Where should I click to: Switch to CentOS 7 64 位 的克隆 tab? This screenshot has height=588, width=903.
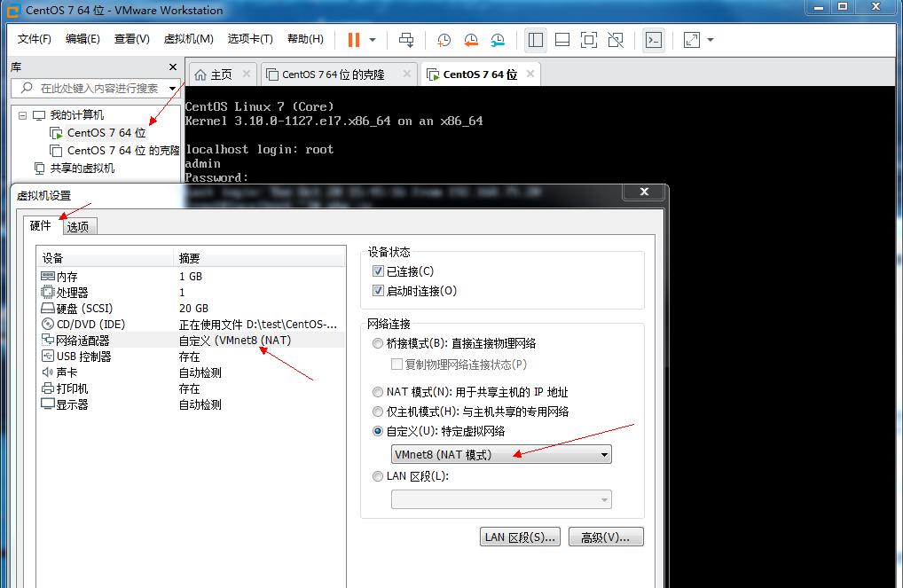point(333,74)
